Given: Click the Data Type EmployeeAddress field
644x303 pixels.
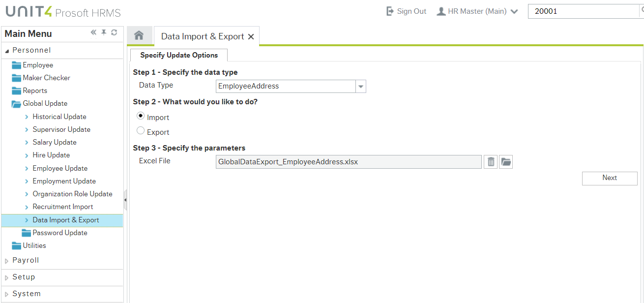Looking at the screenshot, I should 286,86.
